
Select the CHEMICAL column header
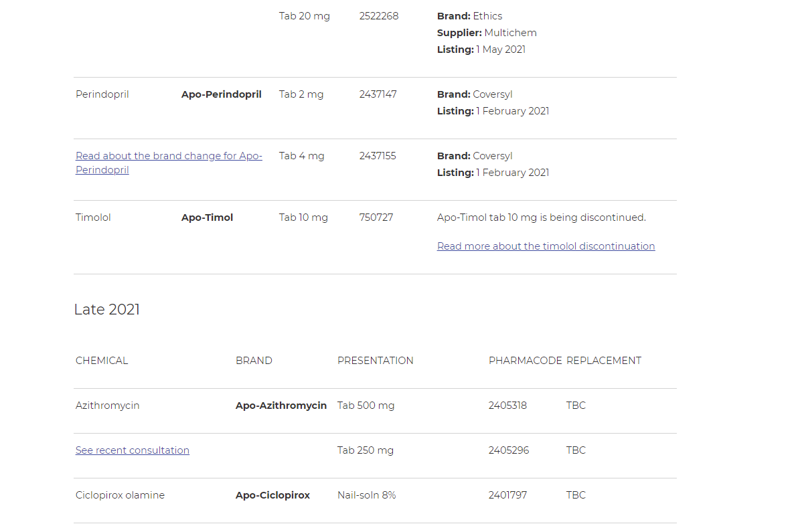102,361
